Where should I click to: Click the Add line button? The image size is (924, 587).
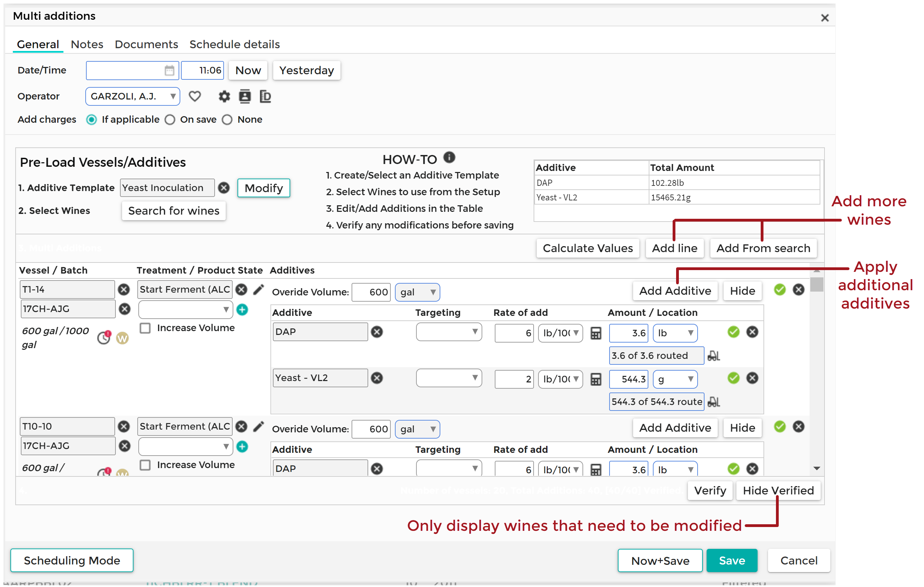pyautogui.click(x=675, y=248)
